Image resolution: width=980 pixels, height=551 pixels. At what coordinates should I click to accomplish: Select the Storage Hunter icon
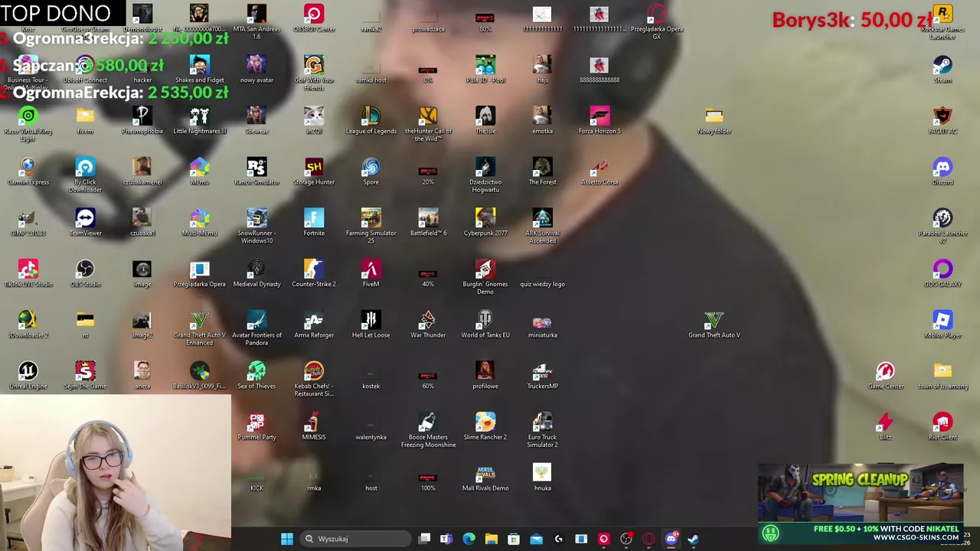click(314, 168)
